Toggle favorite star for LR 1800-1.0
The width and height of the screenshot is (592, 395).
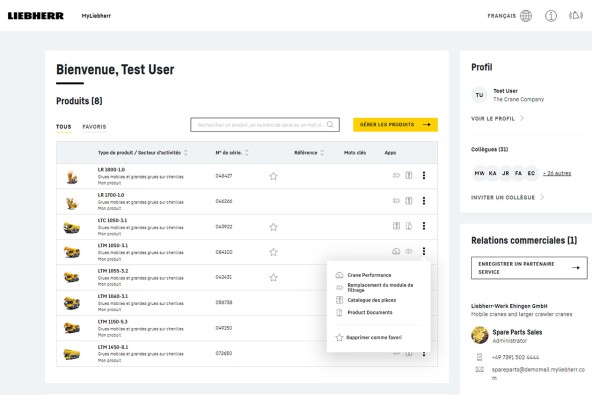(273, 176)
